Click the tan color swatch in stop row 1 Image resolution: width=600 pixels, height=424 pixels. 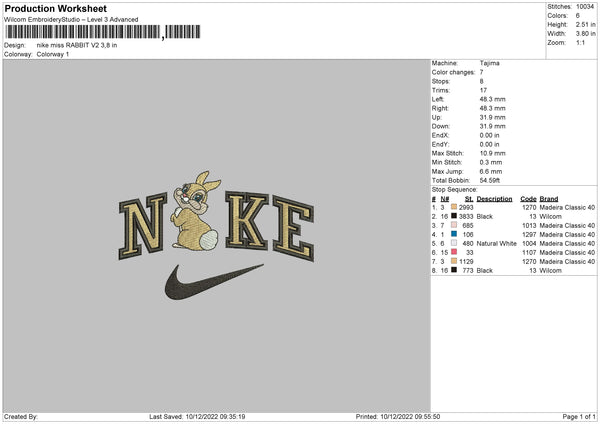[x=454, y=207]
